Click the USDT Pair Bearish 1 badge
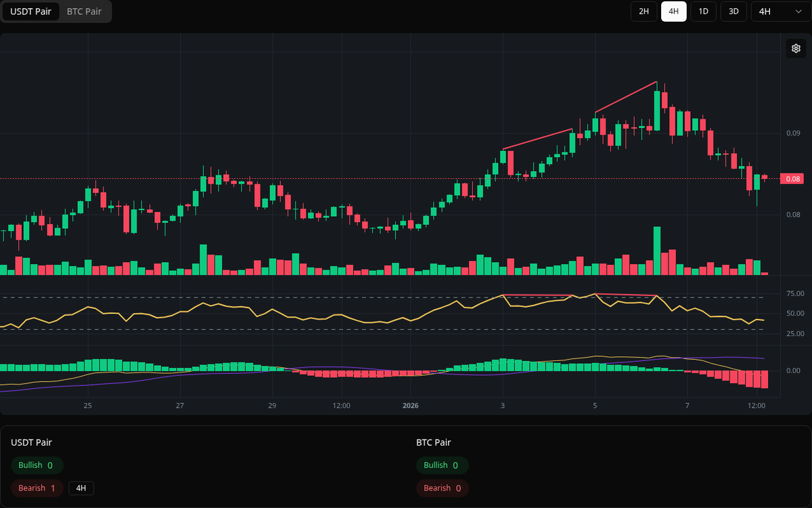Screen dimensions: 812x508 point(37,488)
